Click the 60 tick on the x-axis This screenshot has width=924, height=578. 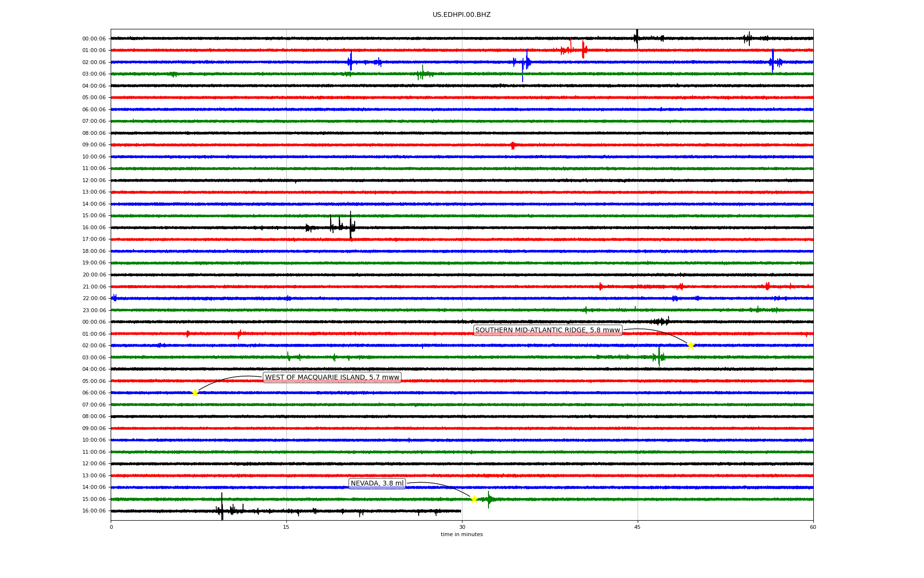click(813, 527)
